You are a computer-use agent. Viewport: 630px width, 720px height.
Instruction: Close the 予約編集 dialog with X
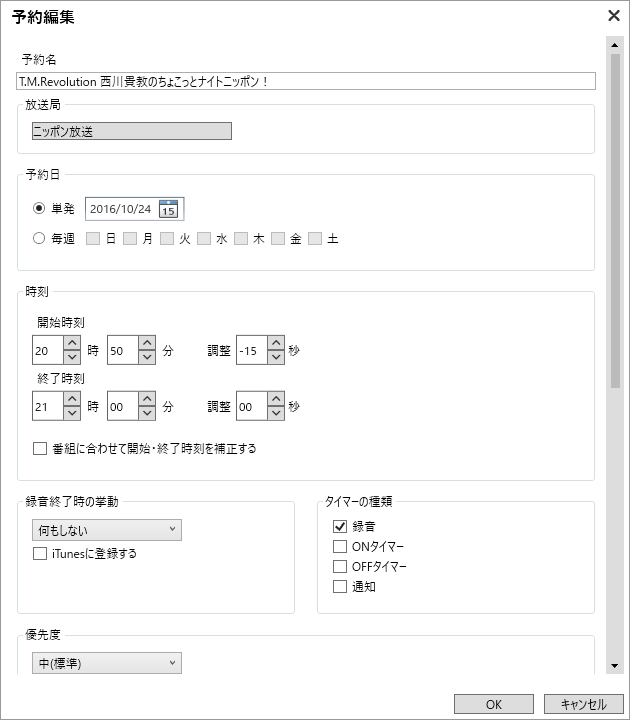(614, 16)
